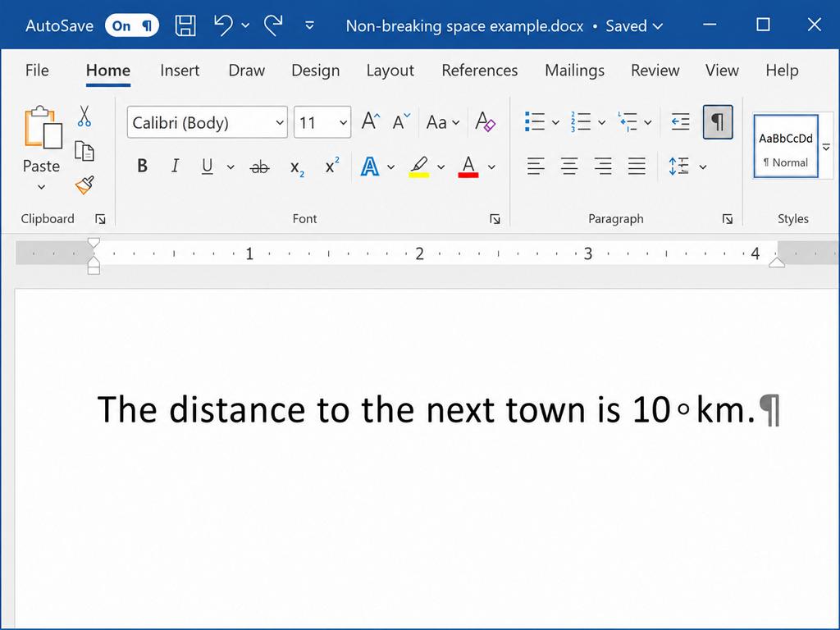Click the Save floppy disk icon

pos(185,25)
